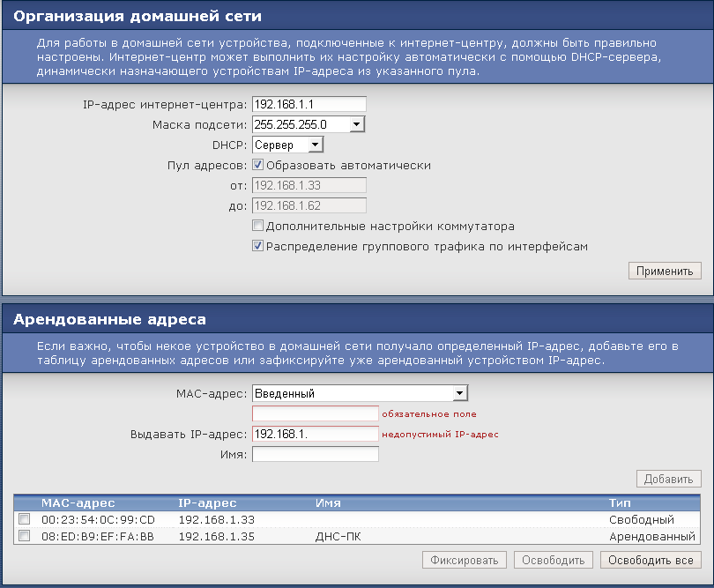Click the pool start address field 192.168.1.33
The image size is (714, 588).
click(309, 185)
